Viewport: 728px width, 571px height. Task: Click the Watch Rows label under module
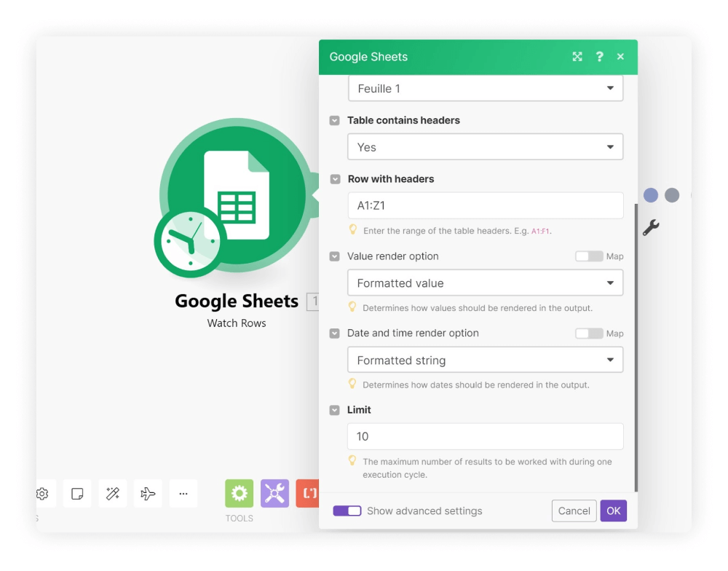[x=237, y=323]
